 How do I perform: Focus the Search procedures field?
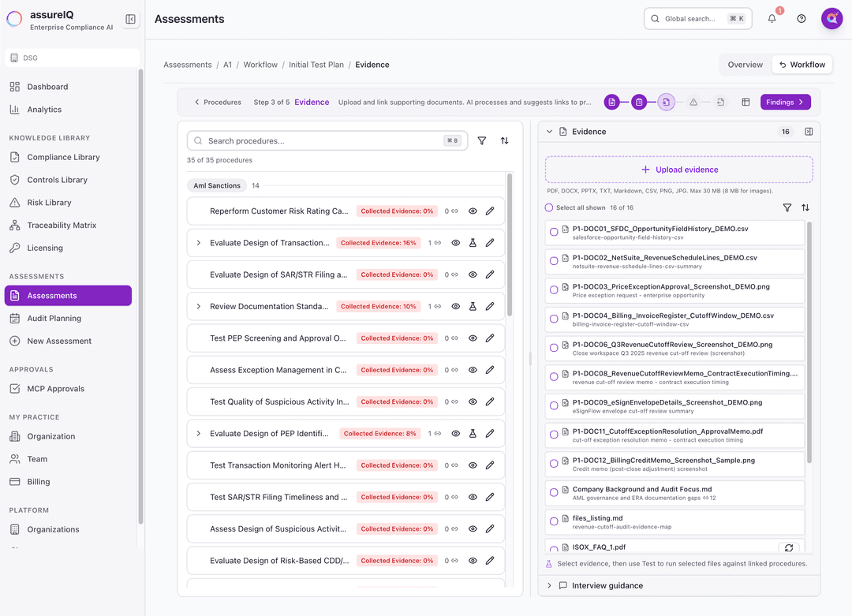click(x=327, y=140)
